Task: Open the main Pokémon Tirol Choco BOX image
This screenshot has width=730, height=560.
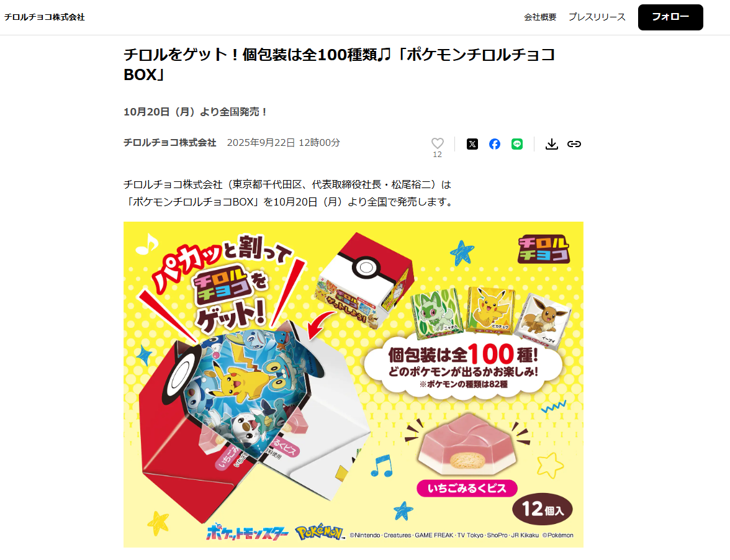Action: [x=353, y=384]
